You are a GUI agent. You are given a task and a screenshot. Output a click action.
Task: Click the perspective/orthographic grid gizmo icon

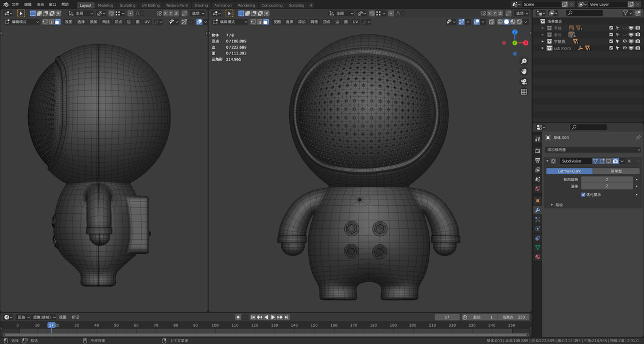(524, 92)
